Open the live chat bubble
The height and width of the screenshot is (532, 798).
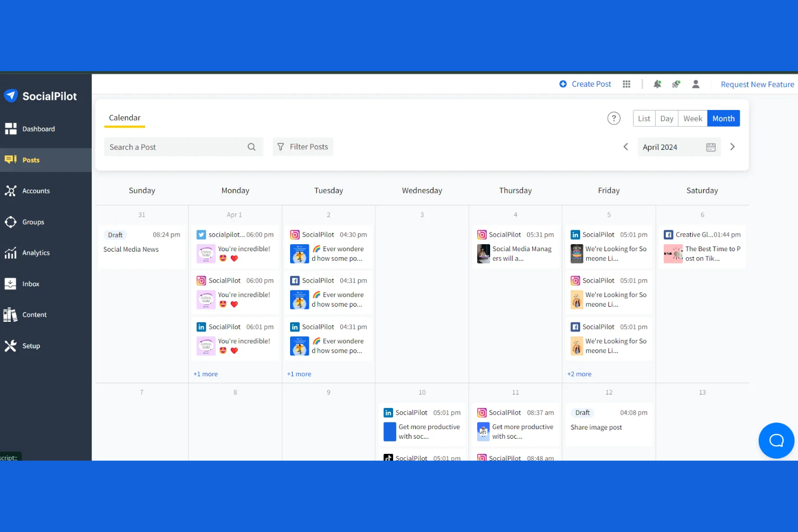[776, 440]
